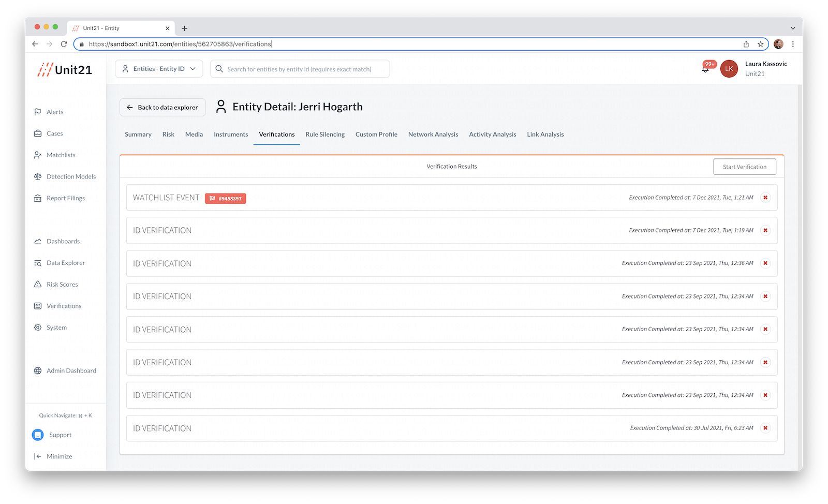Open Verifications in the sidebar
The image size is (828, 504).
pyautogui.click(x=64, y=306)
